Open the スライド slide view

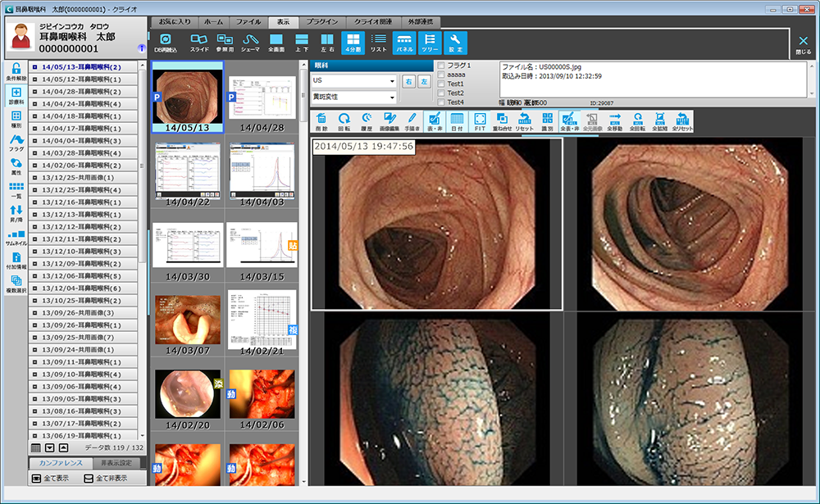coord(198,43)
